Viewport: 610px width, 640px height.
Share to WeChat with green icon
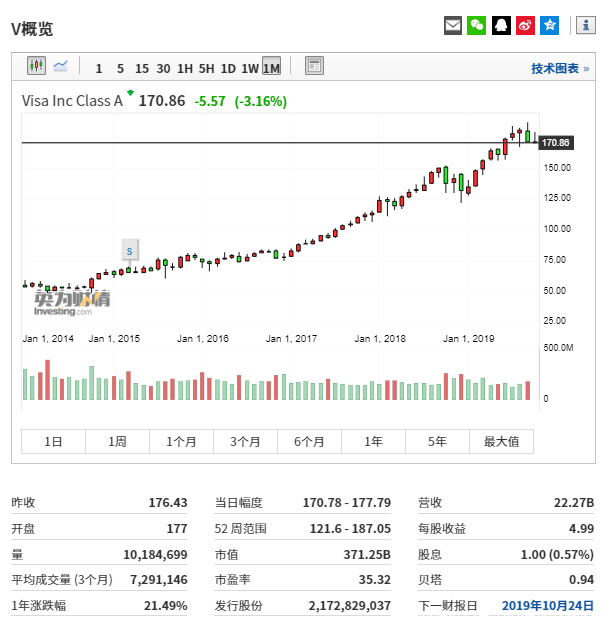[476, 26]
